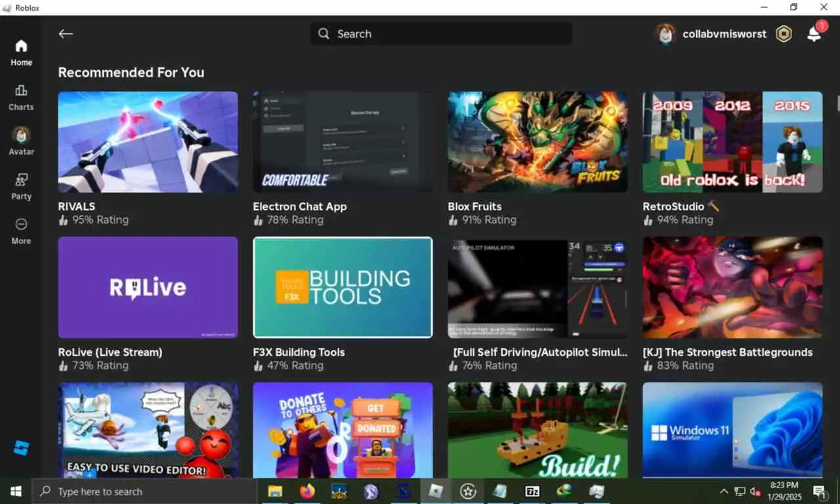Click the 95% Rating text
The width and height of the screenshot is (840, 504).
coord(100,220)
